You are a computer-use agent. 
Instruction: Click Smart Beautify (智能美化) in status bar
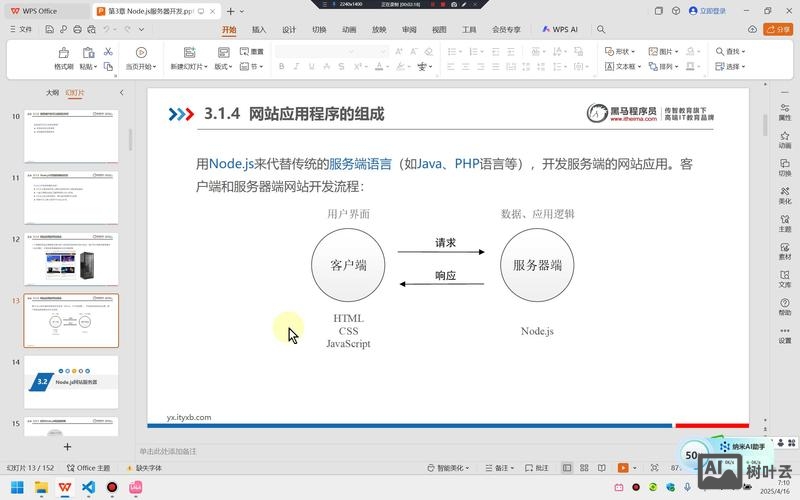coord(448,468)
